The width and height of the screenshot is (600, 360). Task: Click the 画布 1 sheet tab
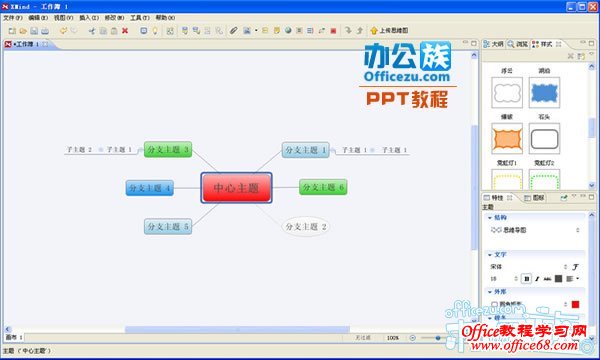click(x=14, y=337)
